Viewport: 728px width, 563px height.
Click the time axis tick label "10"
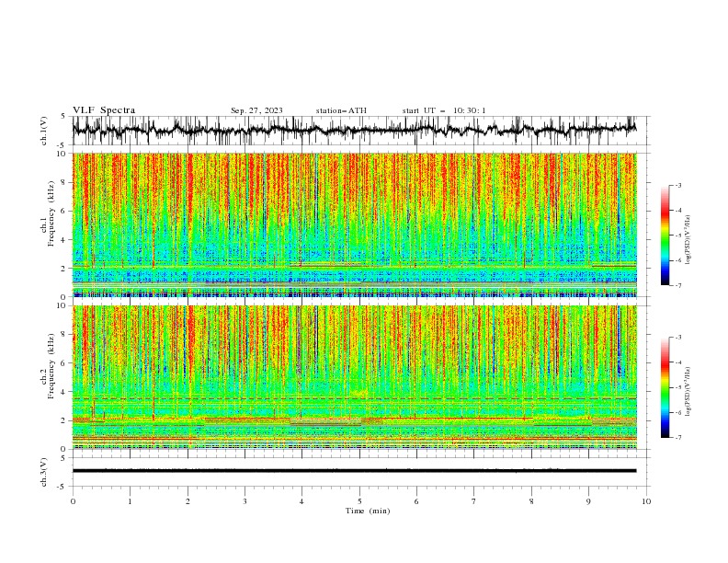pos(646,501)
